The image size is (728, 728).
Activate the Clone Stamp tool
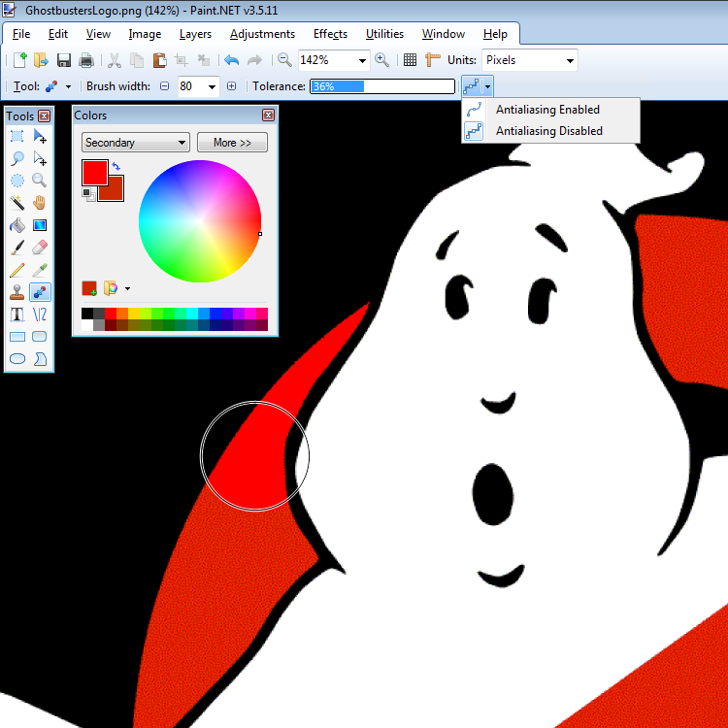tap(17, 292)
